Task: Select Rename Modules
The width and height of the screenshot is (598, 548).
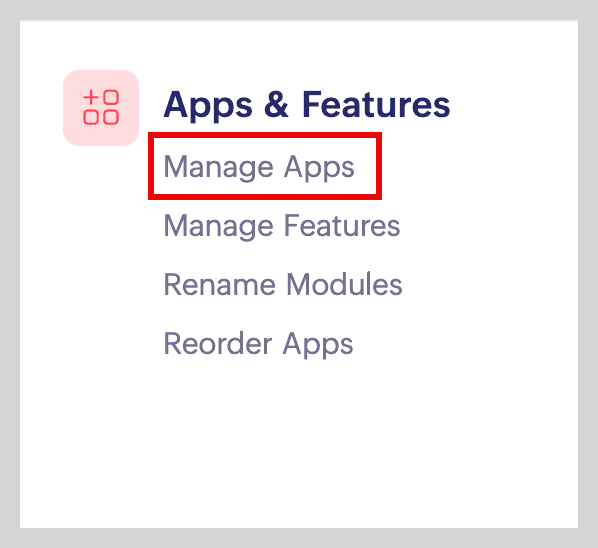Action: pos(283,284)
